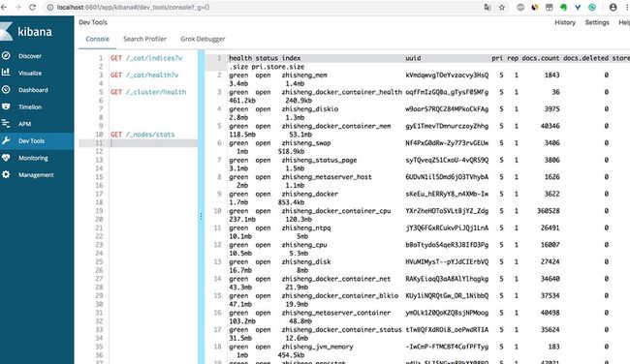Click zhisheng_ntpq index name
The height and width of the screenshot is (364, 630).
click(306, 227)
